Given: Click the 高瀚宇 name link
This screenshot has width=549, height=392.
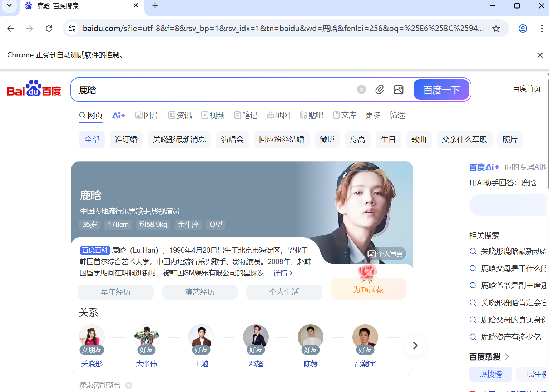Looking at the screenshot, I should click(365, 363).
